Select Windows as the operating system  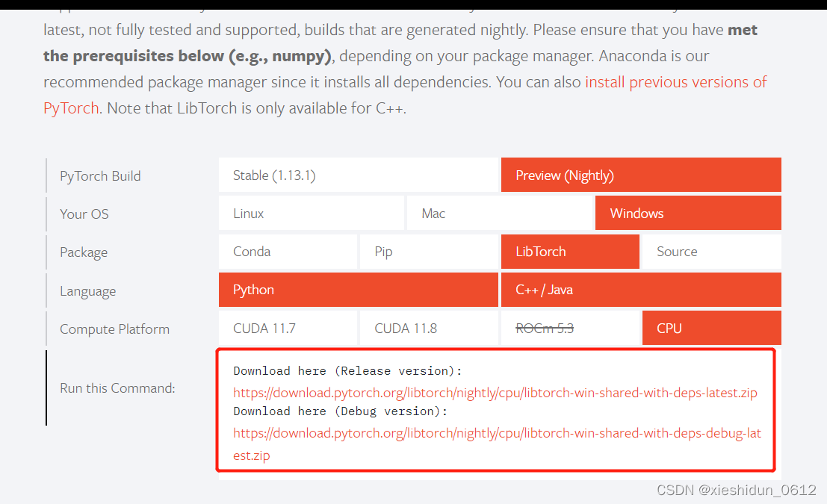pos(687,213)
